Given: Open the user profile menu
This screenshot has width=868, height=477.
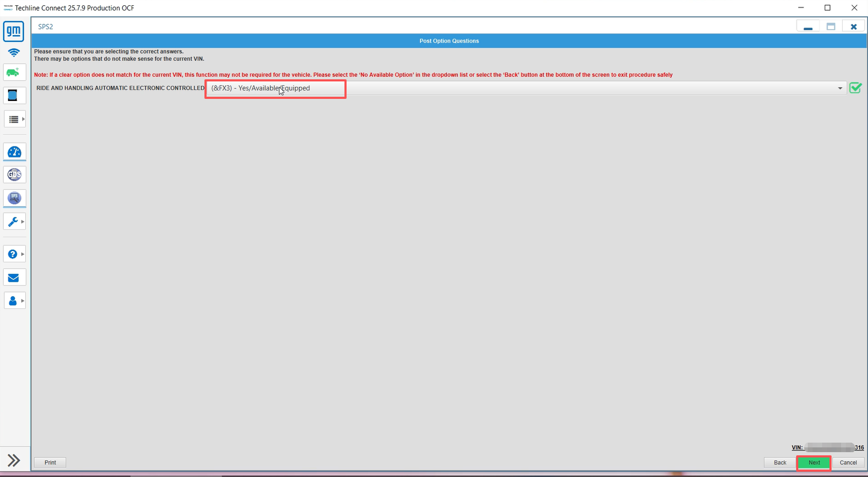Looking at the screenshot, I should pyautogui.click(x=14, y=301).
